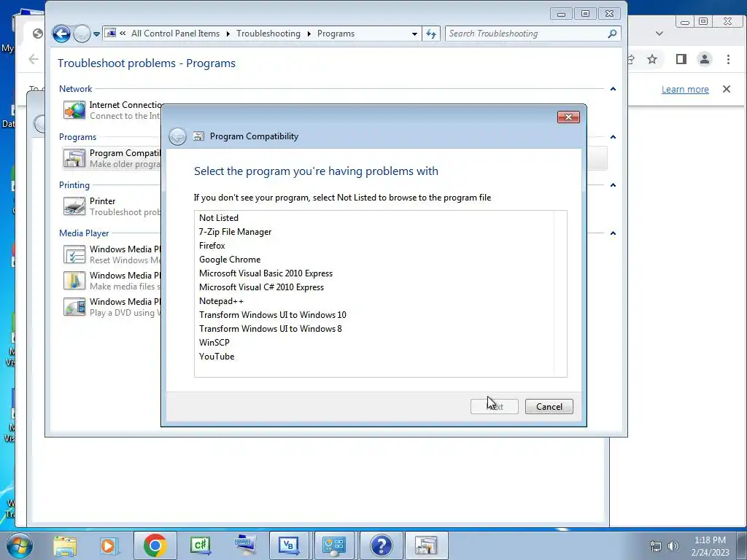
Task: Click Cancel in Program Compatibility dialog
Action: [x=549, y=406]
